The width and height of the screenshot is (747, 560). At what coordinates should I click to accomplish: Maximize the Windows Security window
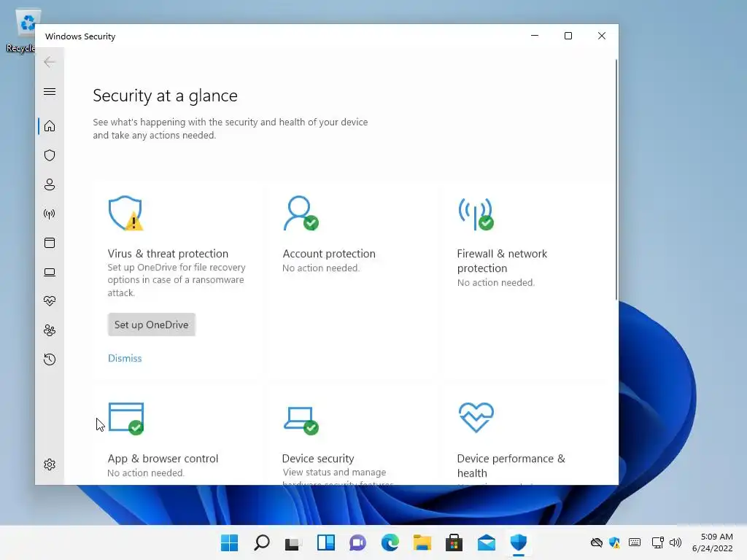click(568, 36)
